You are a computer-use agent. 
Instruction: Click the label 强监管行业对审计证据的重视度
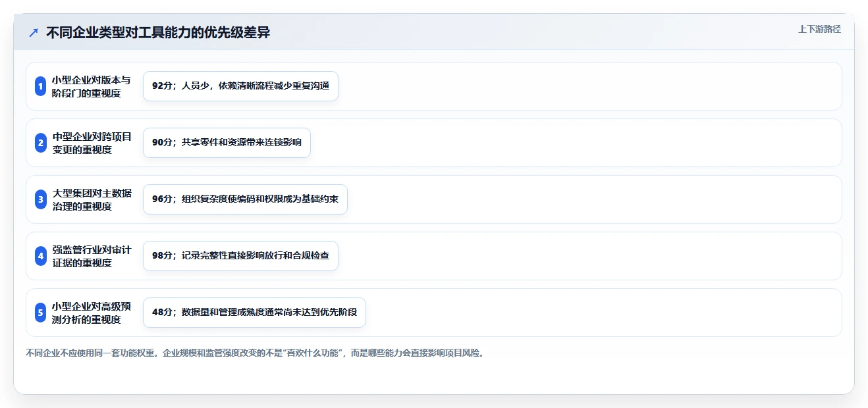point(92,256)
